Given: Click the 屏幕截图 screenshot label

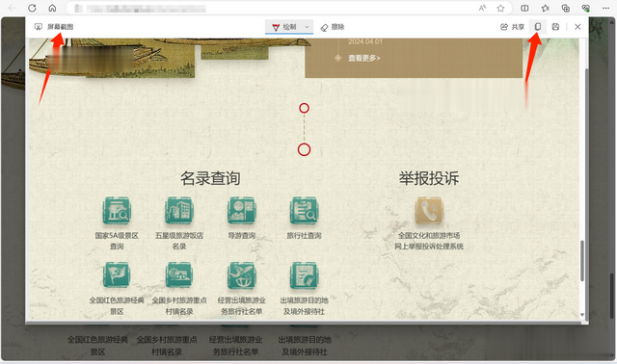Looking at the screenshot, I should 60,27.
